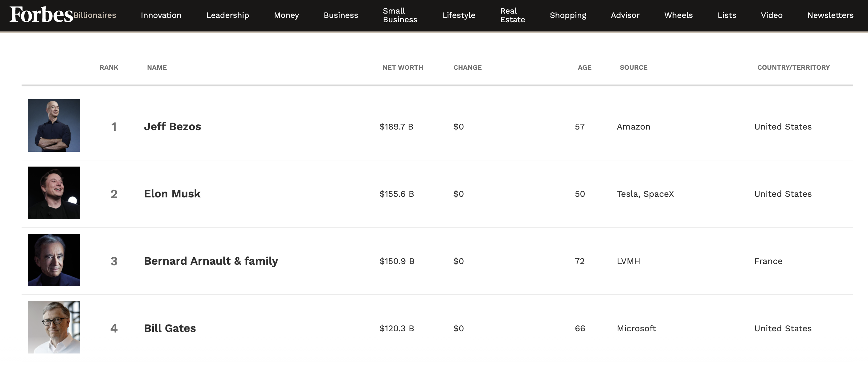This screenshot has height=372, width=868.
Task: Open Jeff Bezos name link
Action: (x=172, y=126)
